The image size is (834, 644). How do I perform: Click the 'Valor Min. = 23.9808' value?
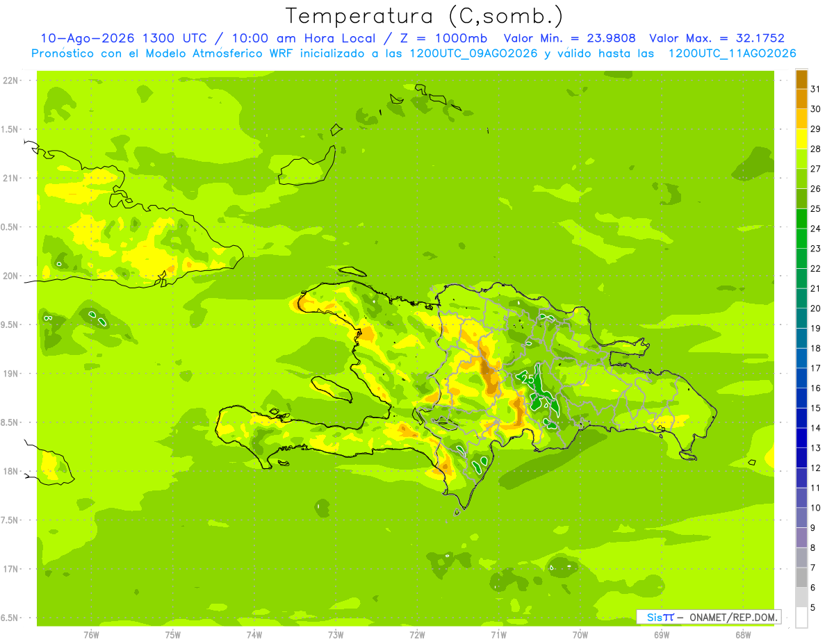tap(571, 38)
